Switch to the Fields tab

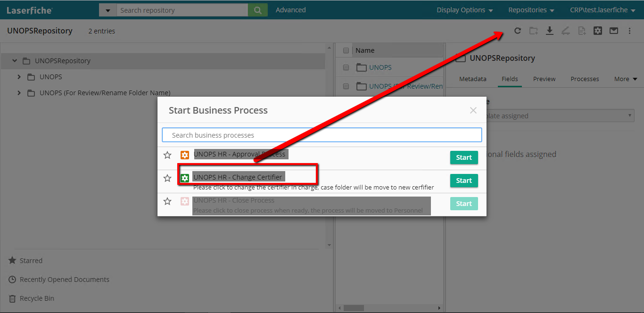pyautogui.click(x=510, y=79)
